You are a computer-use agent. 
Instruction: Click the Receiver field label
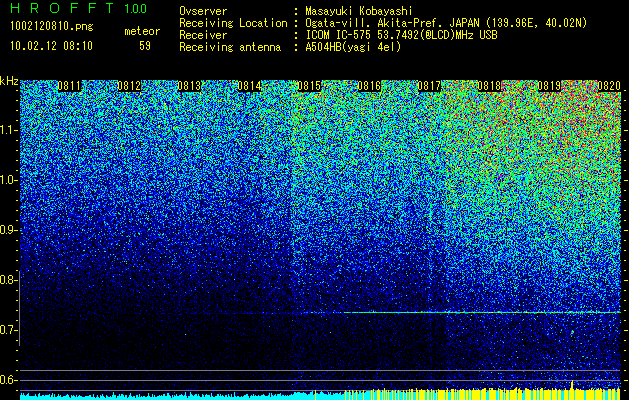click(203, 35)
